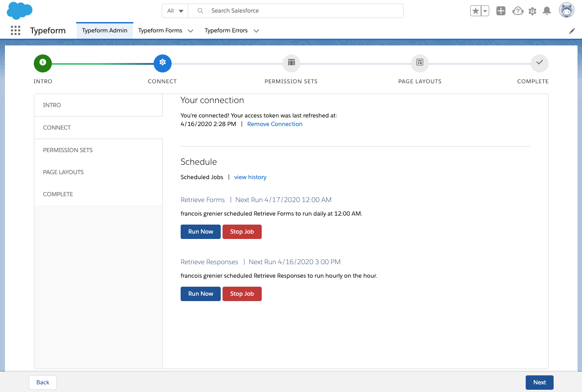Click the Typeform app name label
Viewport: 582px width, 392px height.
click(48, 31)
